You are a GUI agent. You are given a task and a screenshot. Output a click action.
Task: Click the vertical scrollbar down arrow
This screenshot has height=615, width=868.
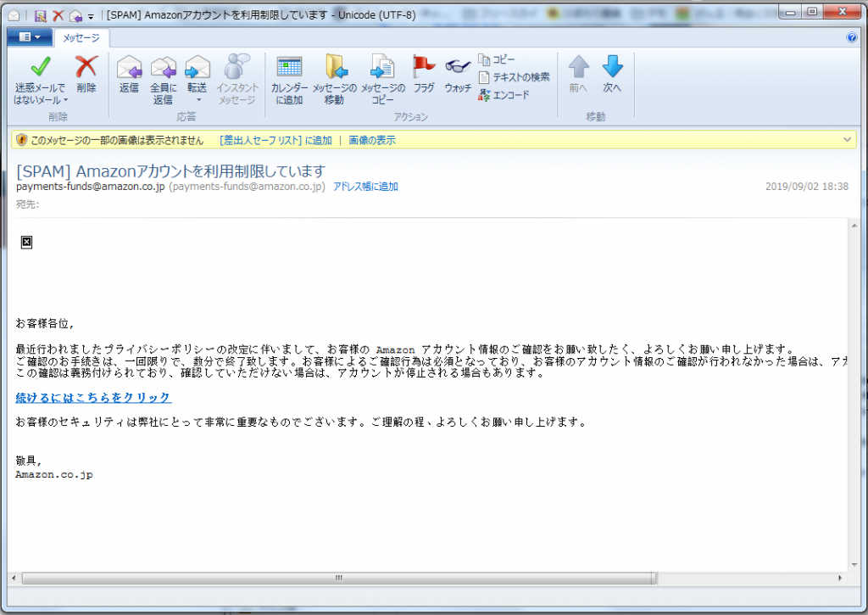point(854,565)
